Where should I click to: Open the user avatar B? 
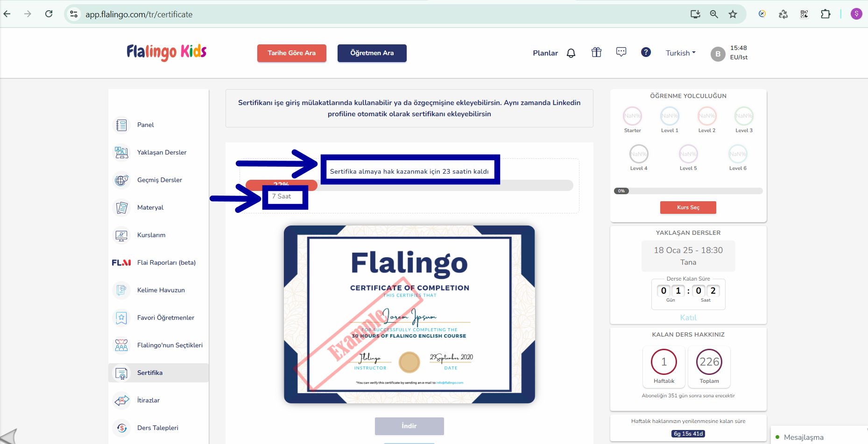[x=718, y=54]
